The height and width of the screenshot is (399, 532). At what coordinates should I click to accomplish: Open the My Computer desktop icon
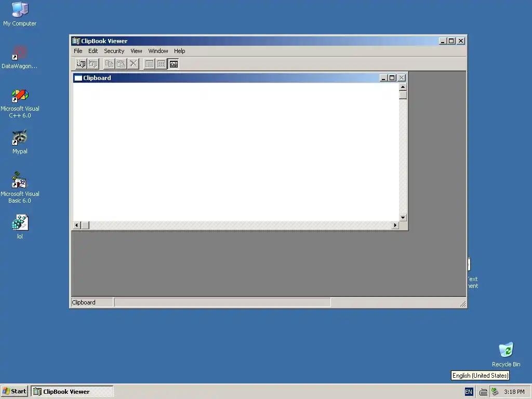pyautogui.click(x=20, y=14)
